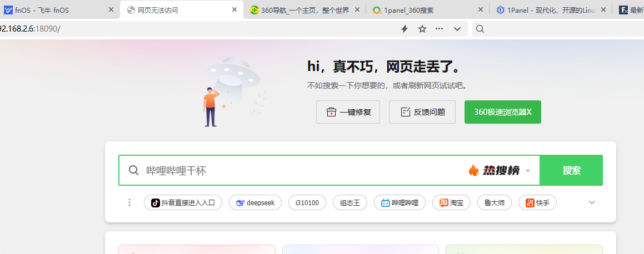Expand the 热搜榜 dropdown arrow

pos(528,171)
